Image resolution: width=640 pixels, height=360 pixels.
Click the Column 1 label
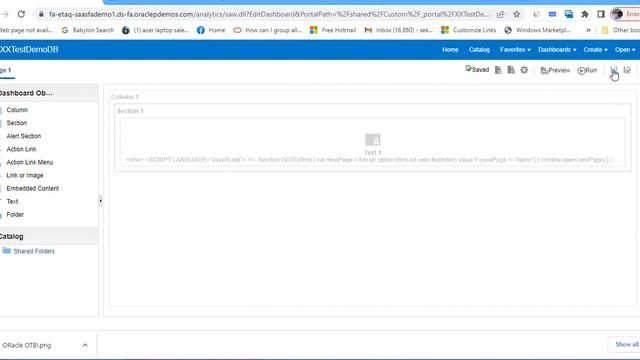click(125, 97)
